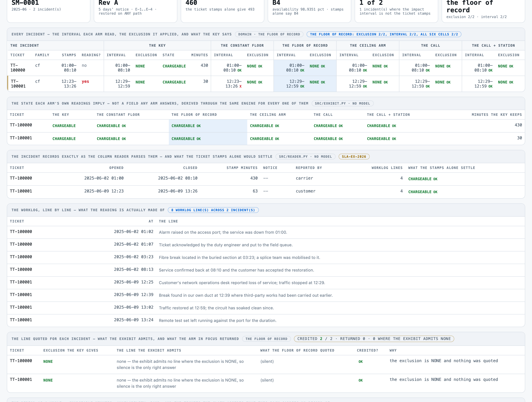The height and width of the screenshot is (402, 532).
Task: Click the SLA-EX-2026 badge
Action: click(x=354, y=156)
